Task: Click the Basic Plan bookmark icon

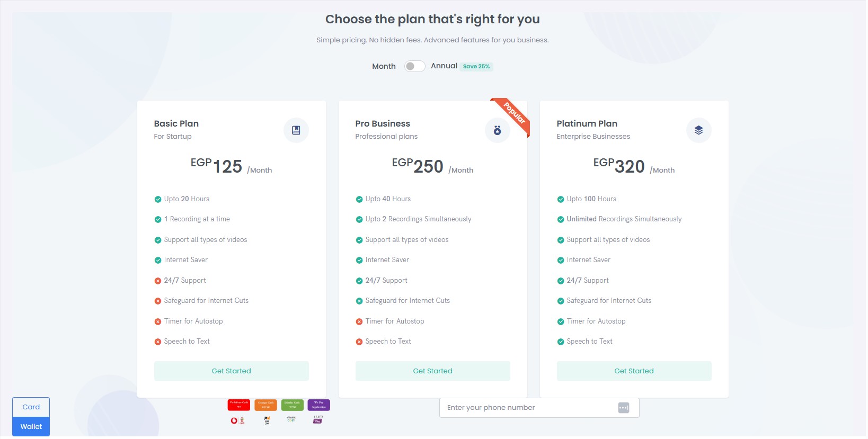Action: click(296, 130)
